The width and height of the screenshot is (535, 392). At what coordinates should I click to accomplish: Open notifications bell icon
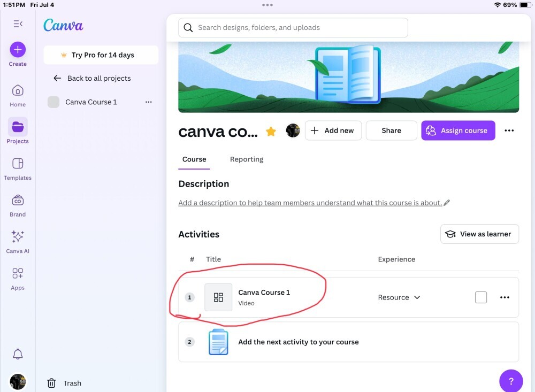(18, 354)
